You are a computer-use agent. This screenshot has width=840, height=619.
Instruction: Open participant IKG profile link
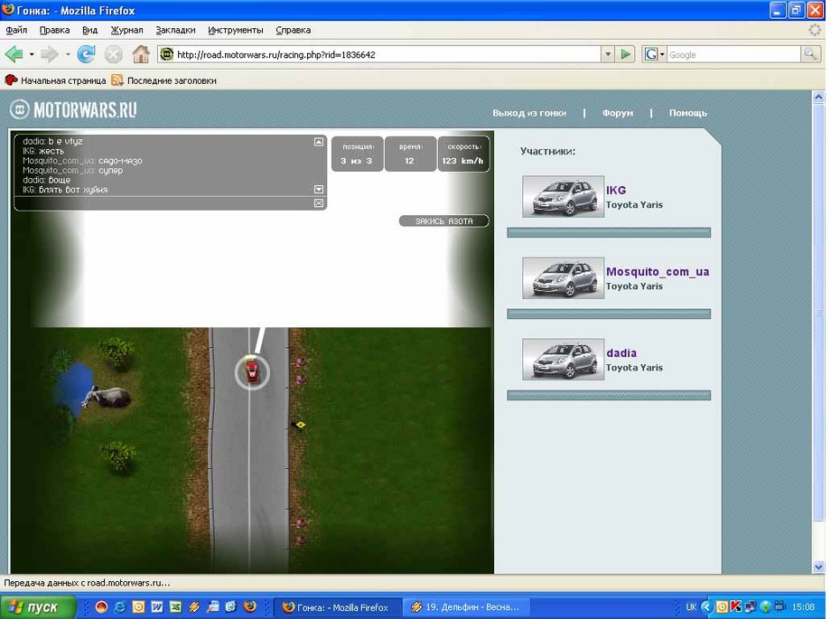point(616,191)
